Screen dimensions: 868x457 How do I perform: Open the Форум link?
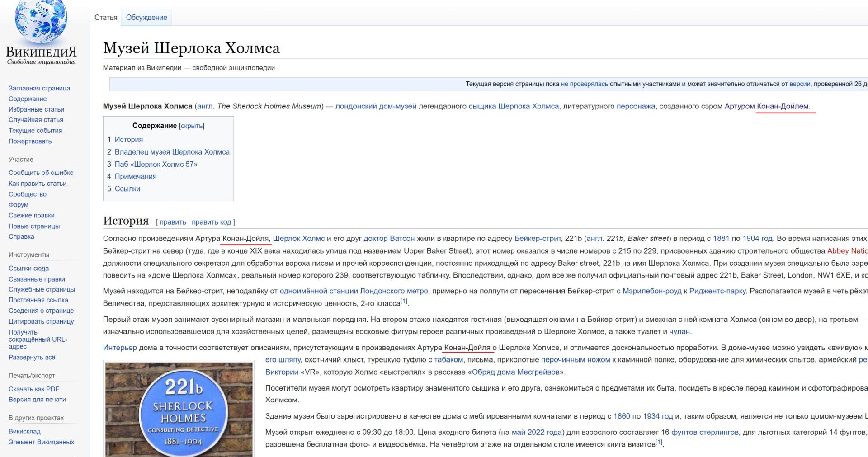click(19, 205)
